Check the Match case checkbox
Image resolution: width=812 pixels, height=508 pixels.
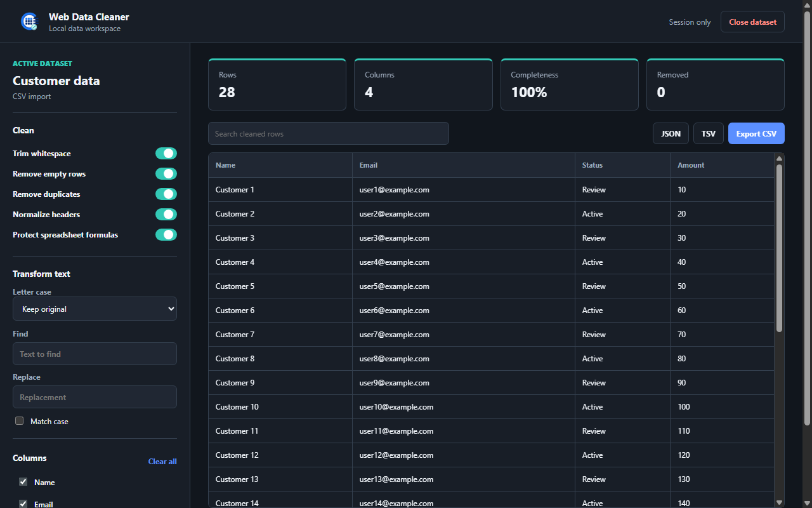19,421
